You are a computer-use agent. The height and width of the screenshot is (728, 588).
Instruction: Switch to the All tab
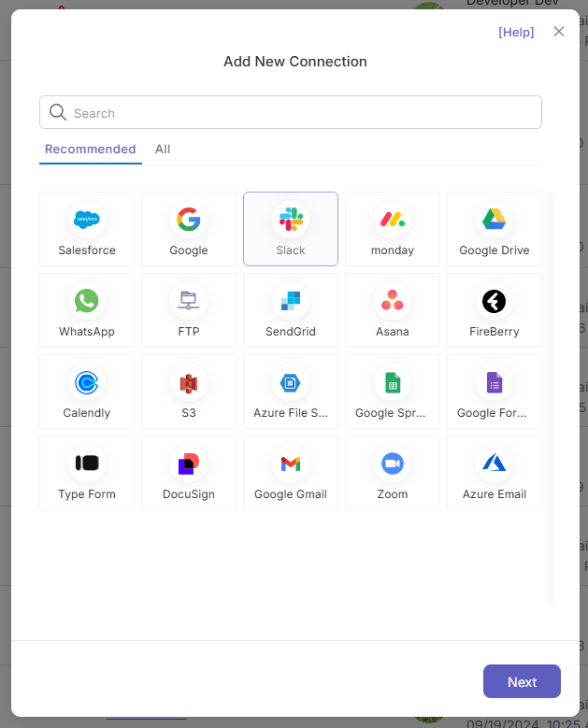(163, 149)
